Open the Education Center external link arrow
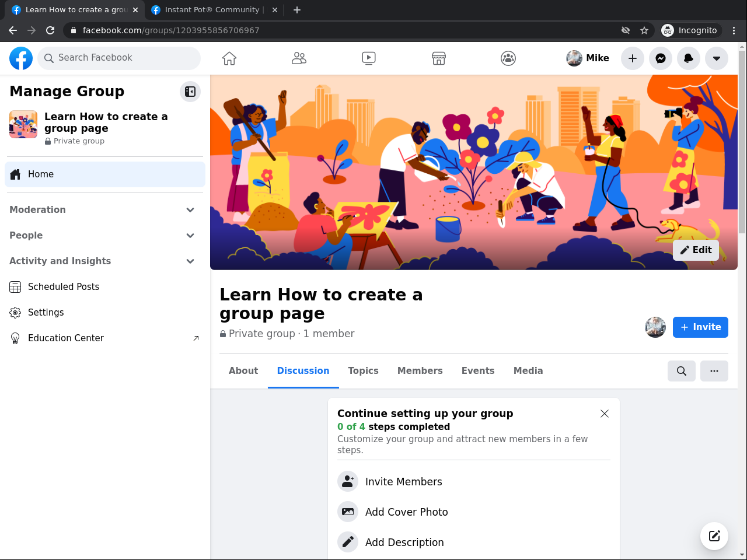This screenshot has height=560, width=747. (x=196, y=338)
